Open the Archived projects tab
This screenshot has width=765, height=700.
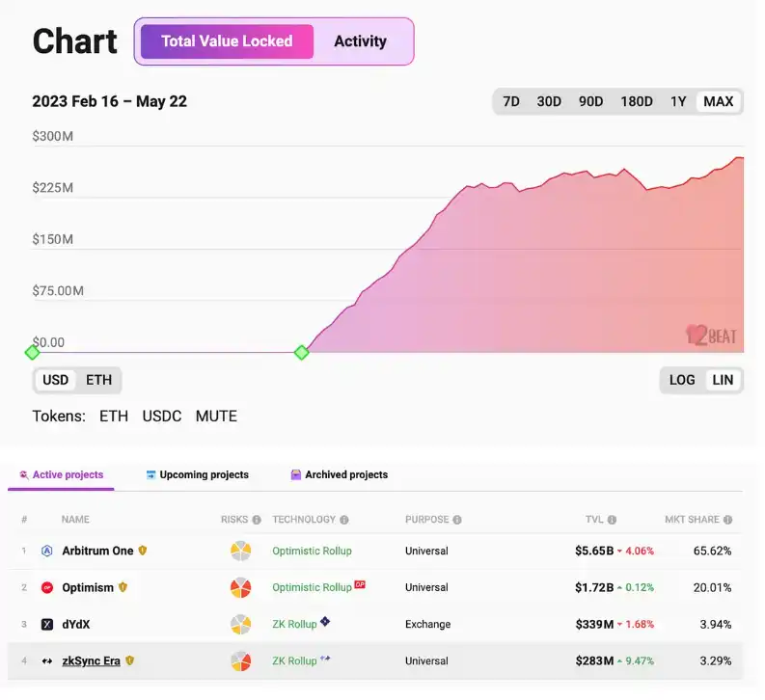point(340,474)
